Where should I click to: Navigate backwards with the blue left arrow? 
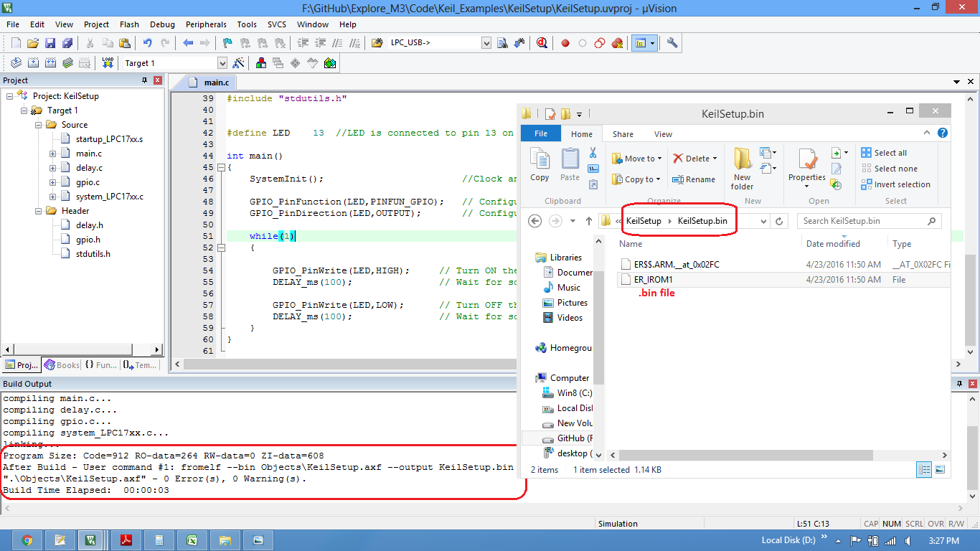point(188,43)
